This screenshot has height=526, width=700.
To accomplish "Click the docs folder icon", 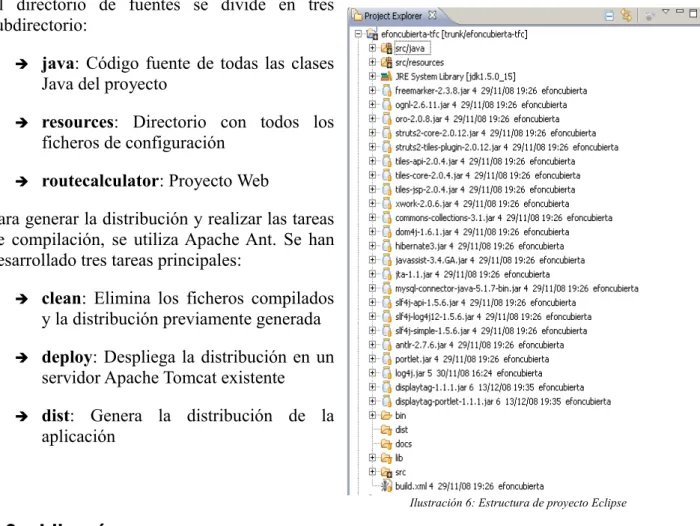I will 386,444.
